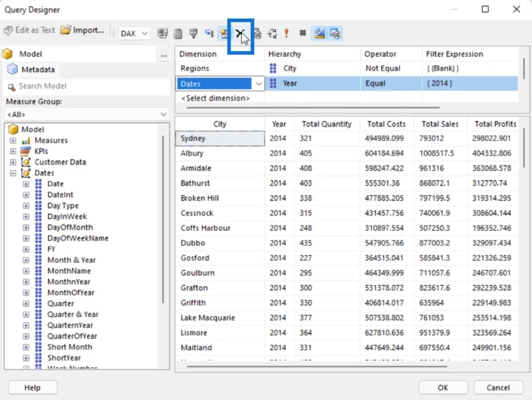Expand the Customer Data tree node
532x400 pixels.
click(13, 162)
